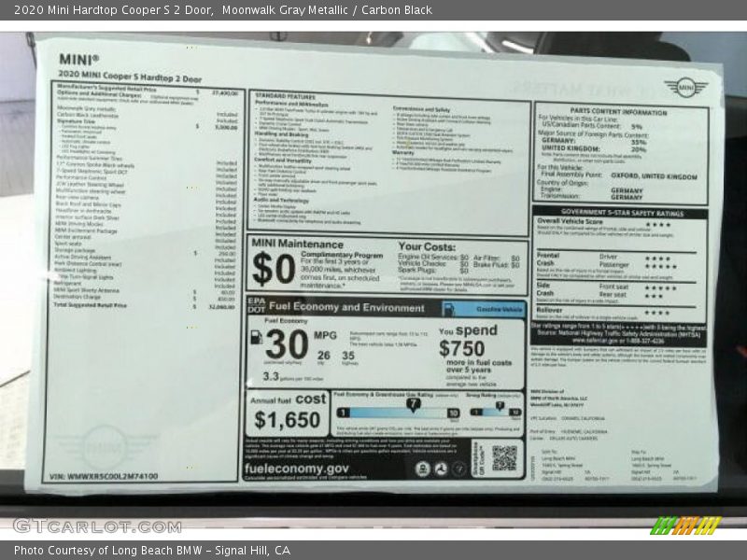Click the winged MINI logo on the sticker
The width and height of the screenshot is (747, 560).
(x=685, y=87)
